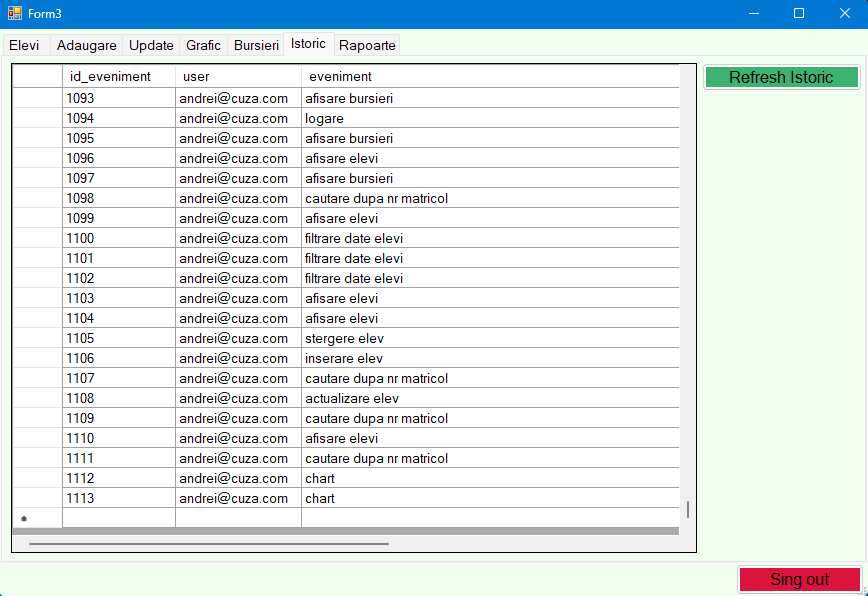Click the Form3 application icon in title bar

[x=17, y=13]
